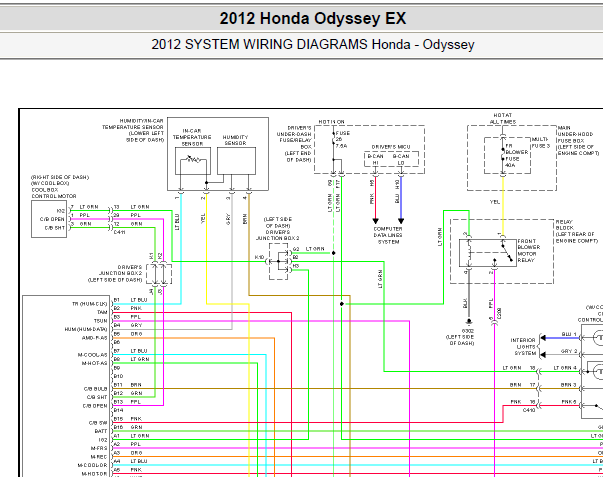Click the Front Blower Motor Relay symbol
This screenshot has height=477, width=603.
488,253
